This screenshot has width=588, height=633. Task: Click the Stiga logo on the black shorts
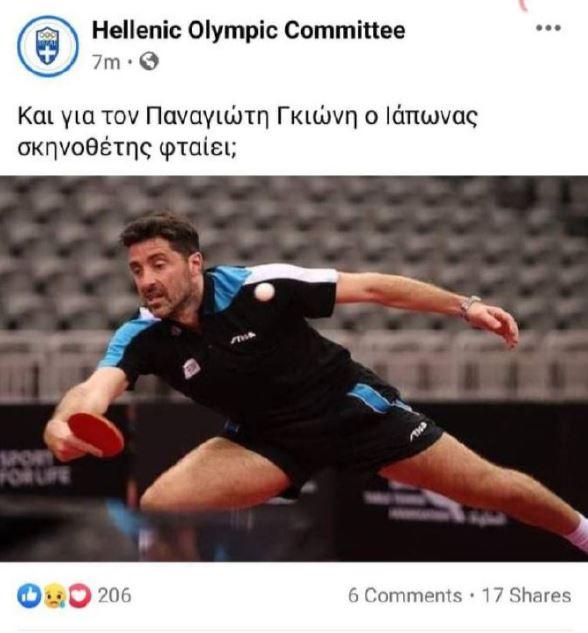(418, 431)
